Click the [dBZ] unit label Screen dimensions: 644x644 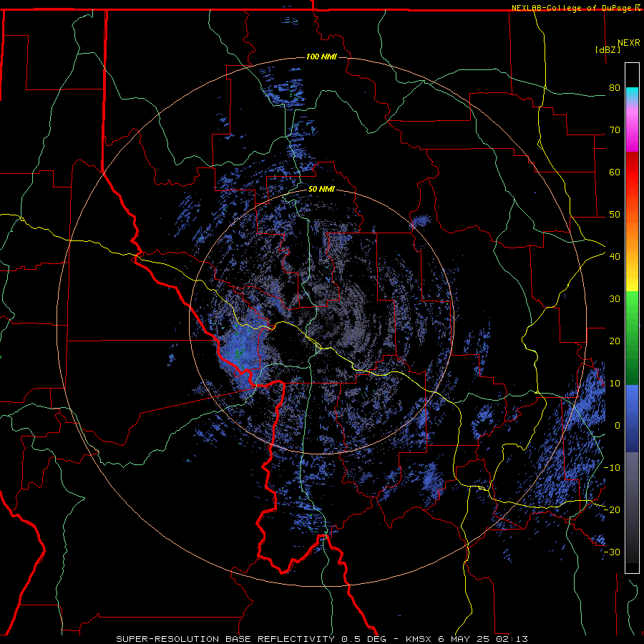click(x=608, y=49)
